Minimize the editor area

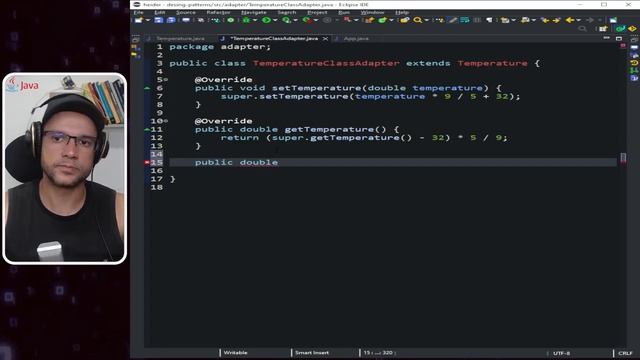tap(607, 38)
